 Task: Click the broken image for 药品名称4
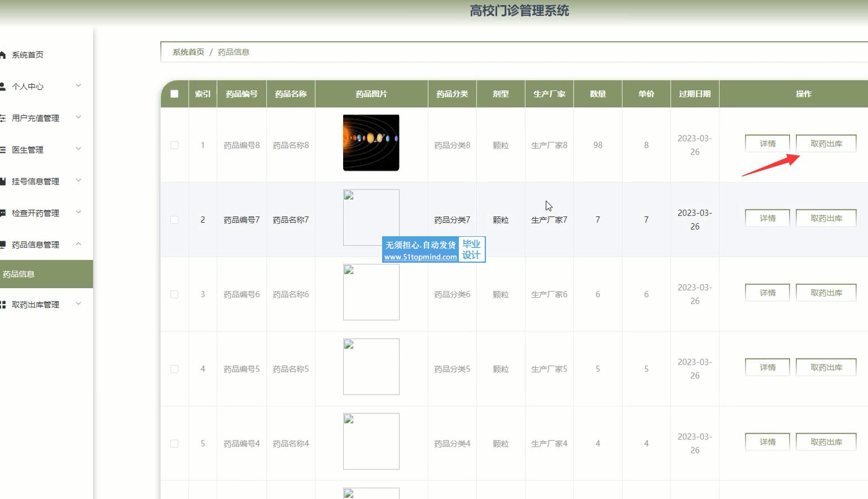click(x=371, y=441)
